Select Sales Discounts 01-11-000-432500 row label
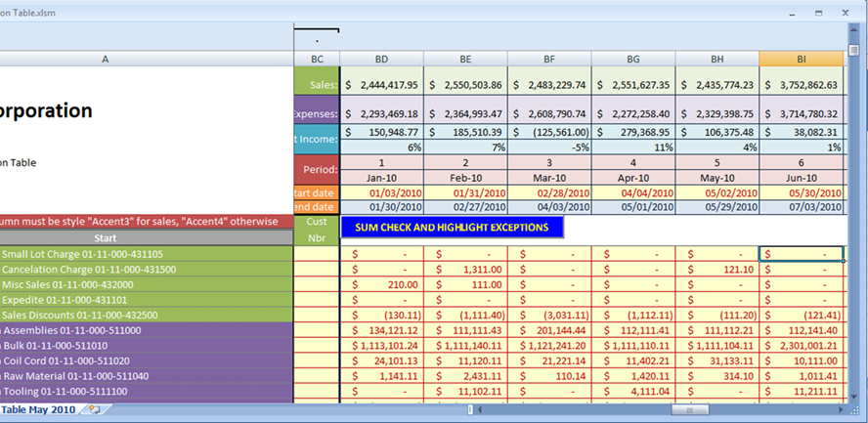The image size is (868, 423). pos(147,316)
